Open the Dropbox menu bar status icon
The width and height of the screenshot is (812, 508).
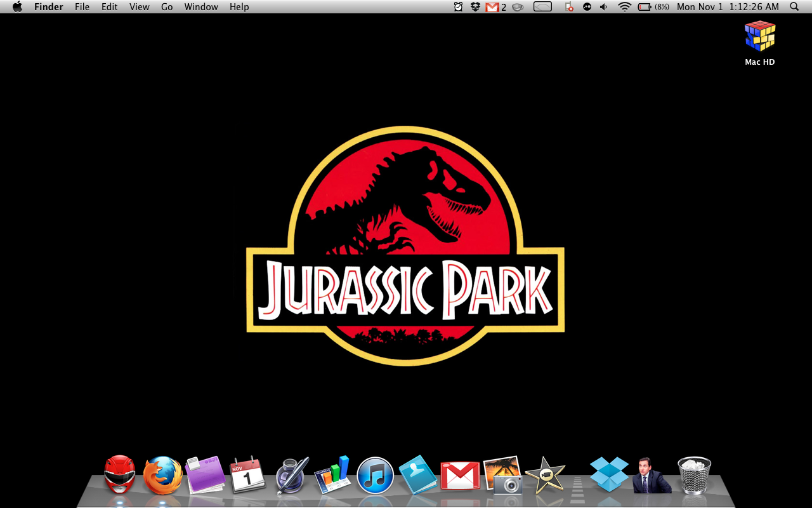click(x=475, y=7)
